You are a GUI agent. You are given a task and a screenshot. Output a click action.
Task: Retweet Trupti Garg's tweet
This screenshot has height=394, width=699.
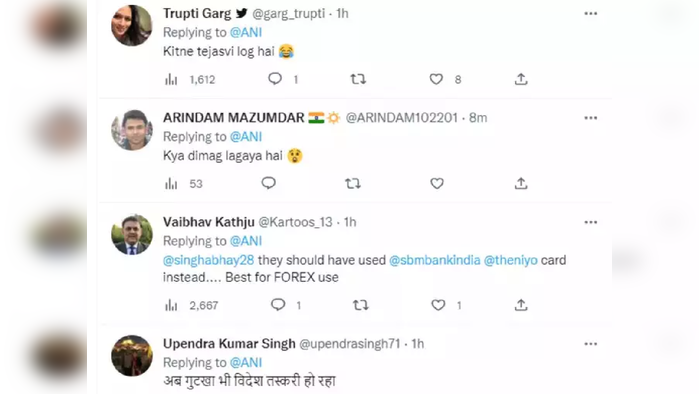pyautogui.click(x=358, y=79)
